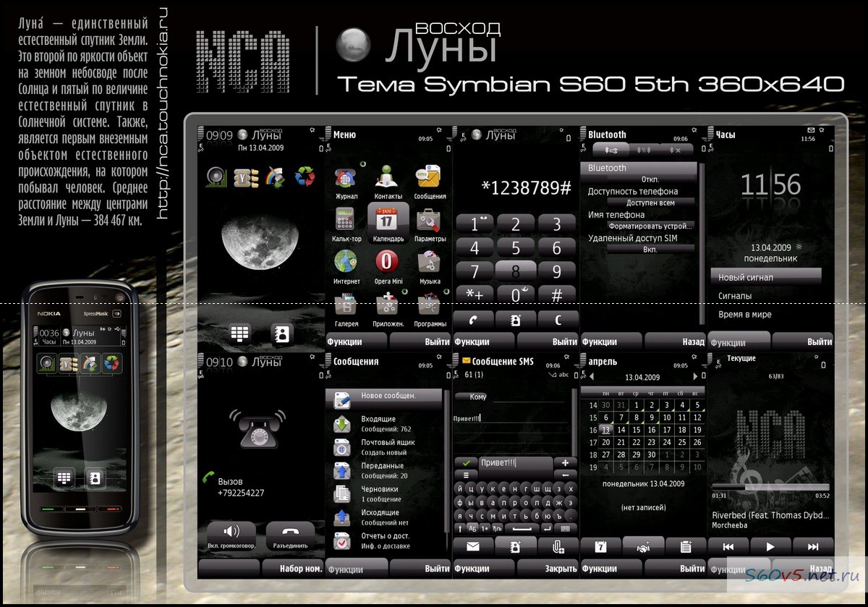
Task: Tap 'Закрыть' softkey in SMS screen
Action: pyautogui.click(x=548, y=569)
